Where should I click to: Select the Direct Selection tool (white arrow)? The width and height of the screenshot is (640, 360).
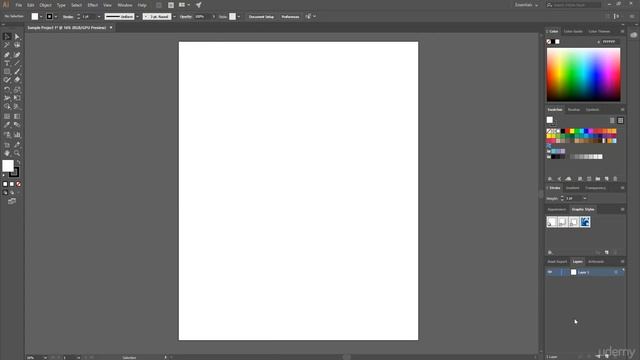17,37
